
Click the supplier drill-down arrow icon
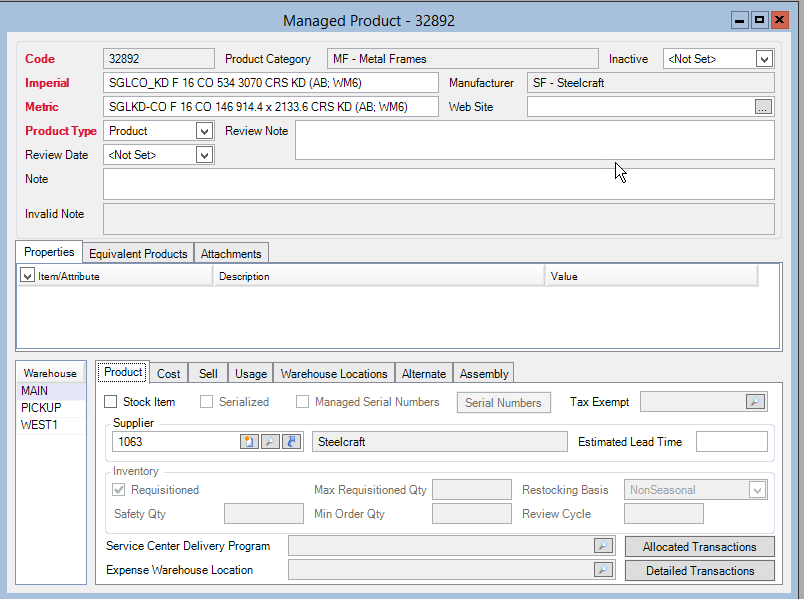[x=291, y=441]
